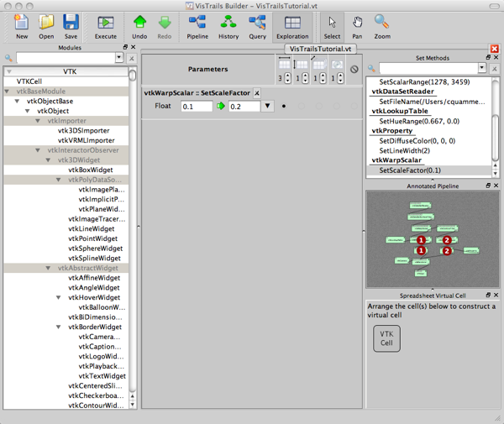Collapse the vtkObjectBase tree node

coord(17,102)
